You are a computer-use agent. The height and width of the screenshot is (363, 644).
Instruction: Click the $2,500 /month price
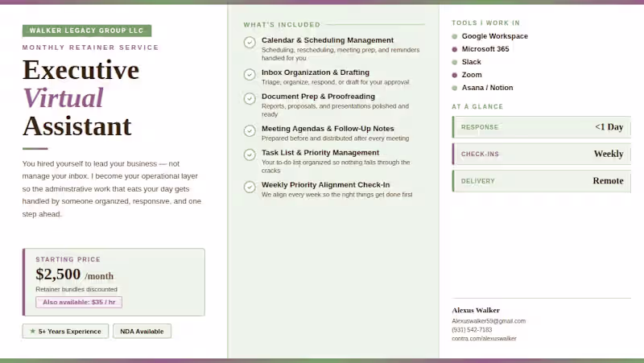click(x=74, y=274)
